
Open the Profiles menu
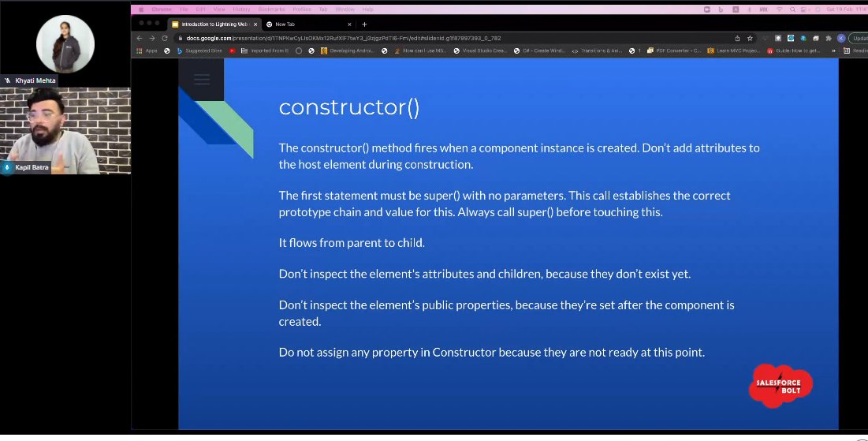302,9
